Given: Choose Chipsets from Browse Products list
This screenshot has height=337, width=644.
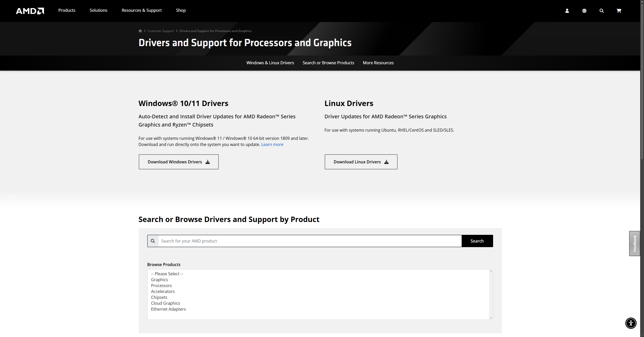Looking at the screenshot, I should coord(159,297).
